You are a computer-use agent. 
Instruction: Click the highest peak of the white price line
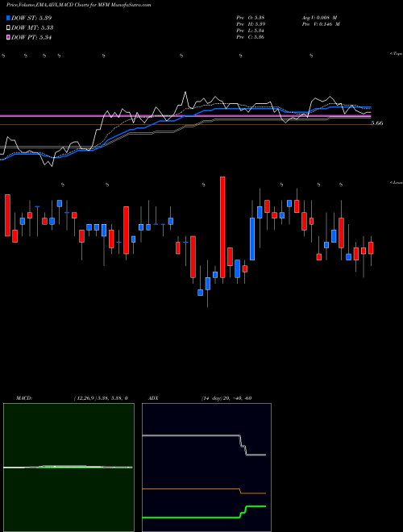click(185, 92)
